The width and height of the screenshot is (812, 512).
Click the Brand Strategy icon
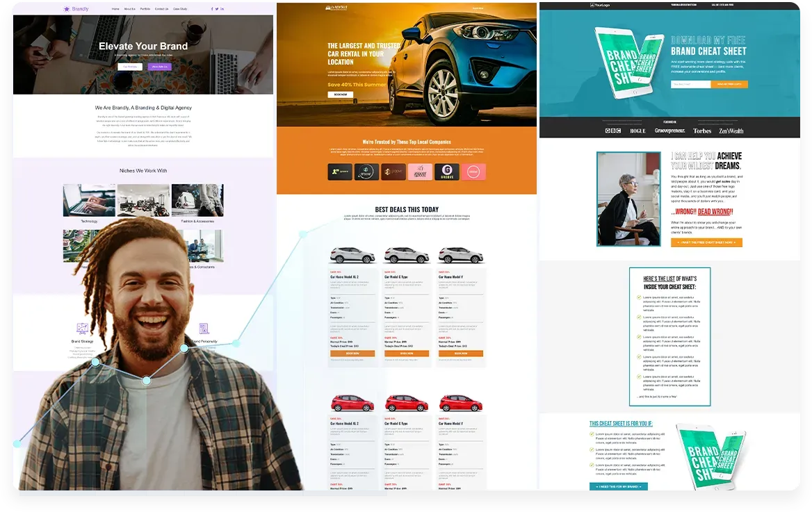point(82,329)
